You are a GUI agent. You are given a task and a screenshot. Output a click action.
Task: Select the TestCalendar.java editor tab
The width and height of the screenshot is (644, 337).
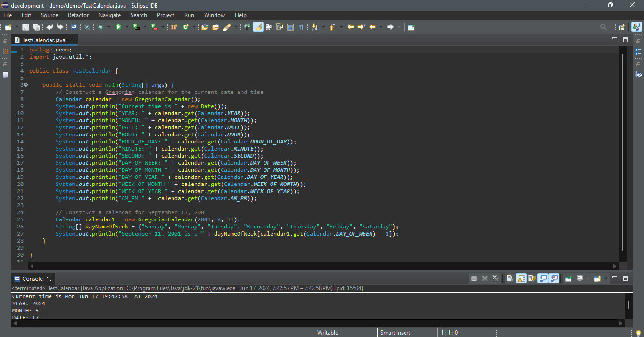pos(43,40)
